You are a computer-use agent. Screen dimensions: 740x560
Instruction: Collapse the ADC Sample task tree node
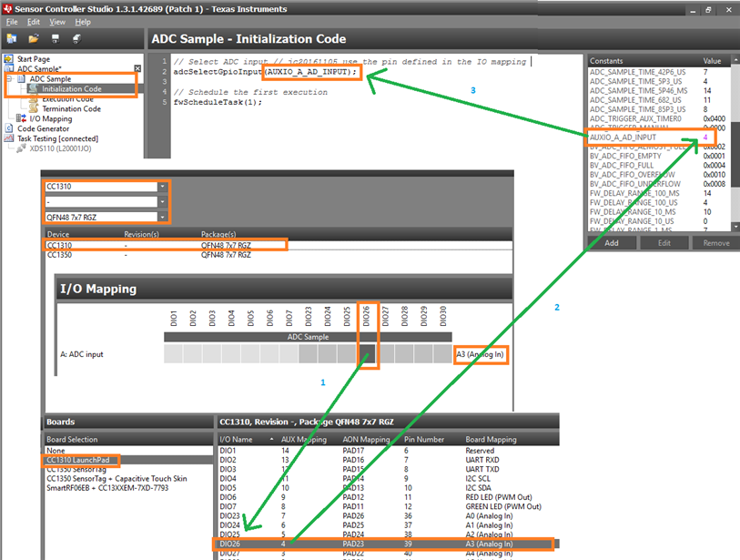9,79
